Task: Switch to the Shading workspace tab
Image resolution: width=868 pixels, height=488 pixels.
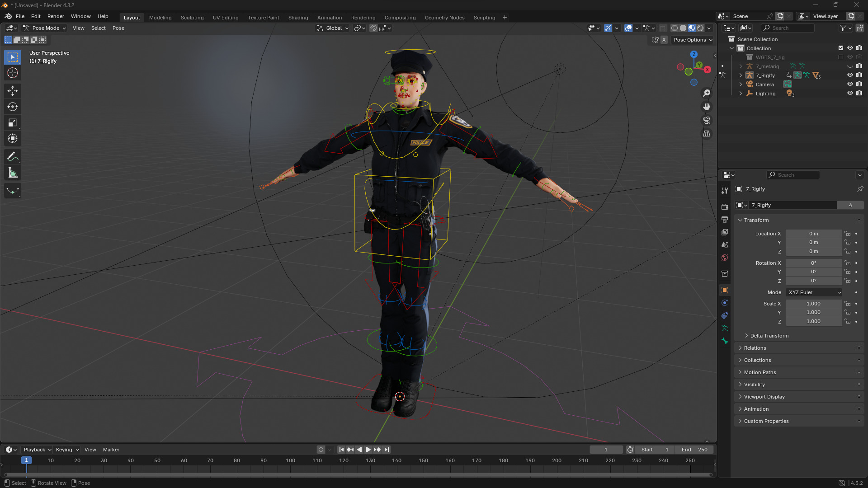Action: pos(298,18)
